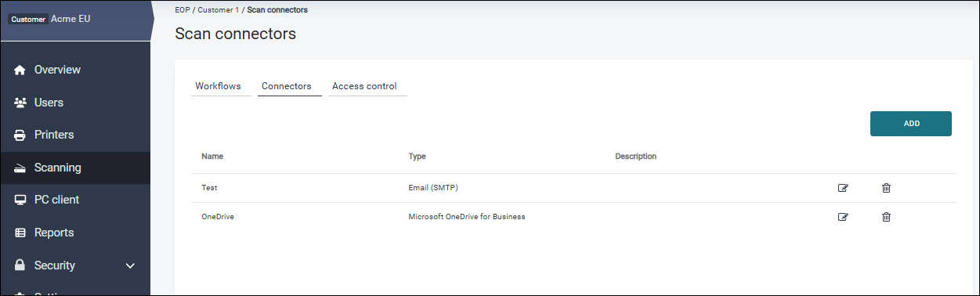Open the Customer Acme EU selector
Screen dimensions: 980x296
click(75, 20)
